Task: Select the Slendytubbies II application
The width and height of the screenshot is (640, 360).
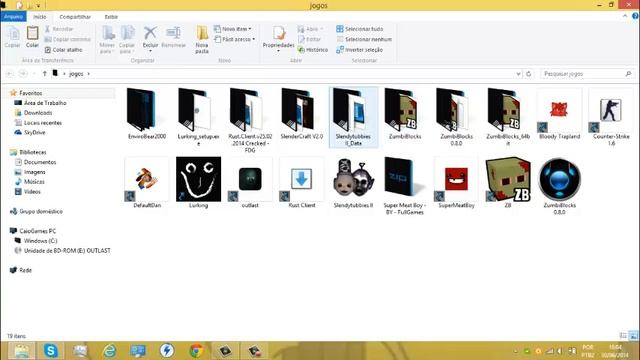Action: pyautogui.click(x=353, y=183)
